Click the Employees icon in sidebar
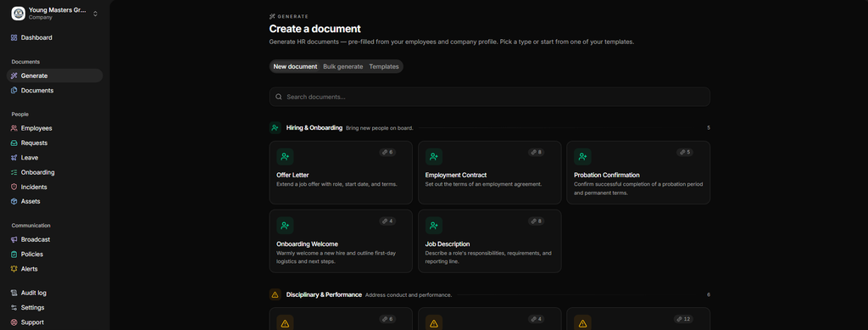Image resolution: width=868 pixels, height=330 pixels. (14, 128)
